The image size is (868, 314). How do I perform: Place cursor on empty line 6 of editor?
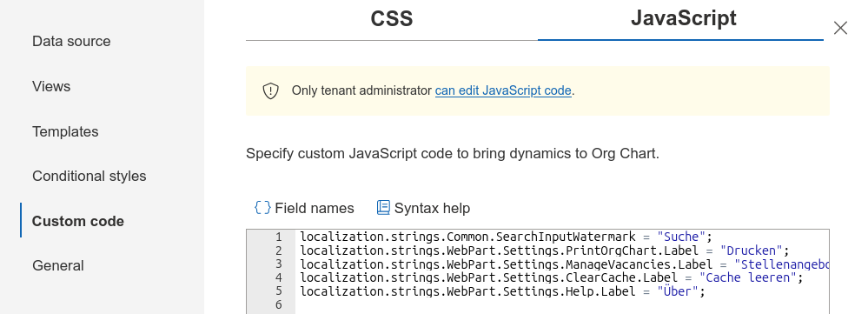[x=562, y=304]
